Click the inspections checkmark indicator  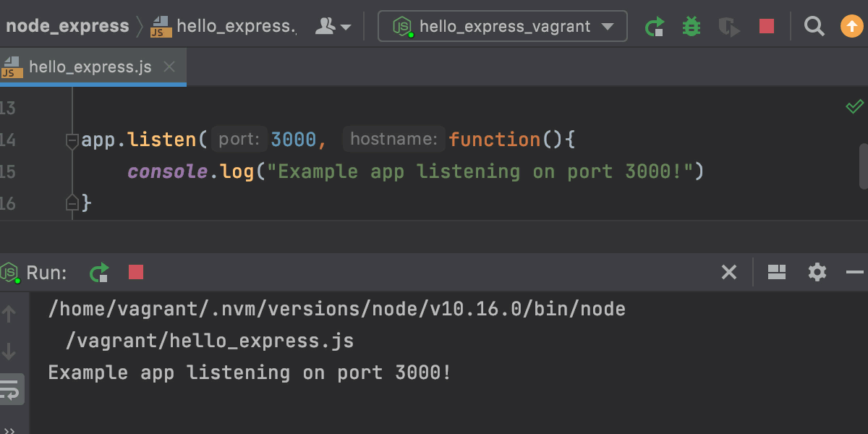tap(854, 106)
